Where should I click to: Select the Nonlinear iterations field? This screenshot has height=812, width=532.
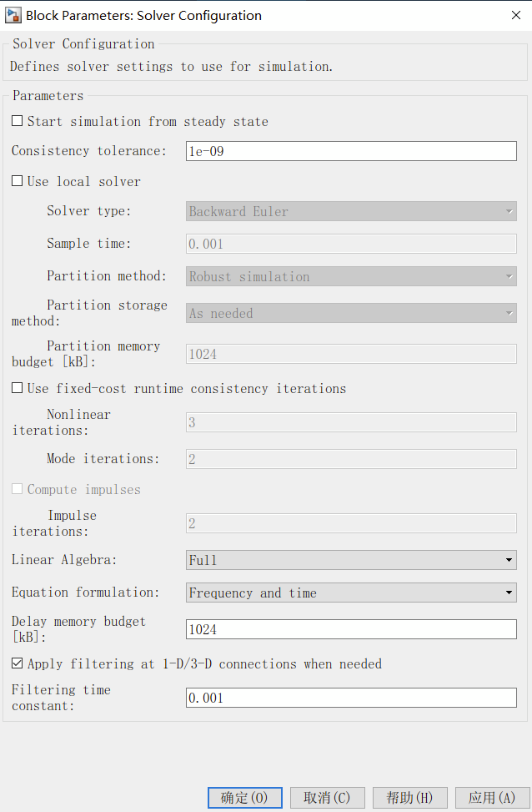350,421
